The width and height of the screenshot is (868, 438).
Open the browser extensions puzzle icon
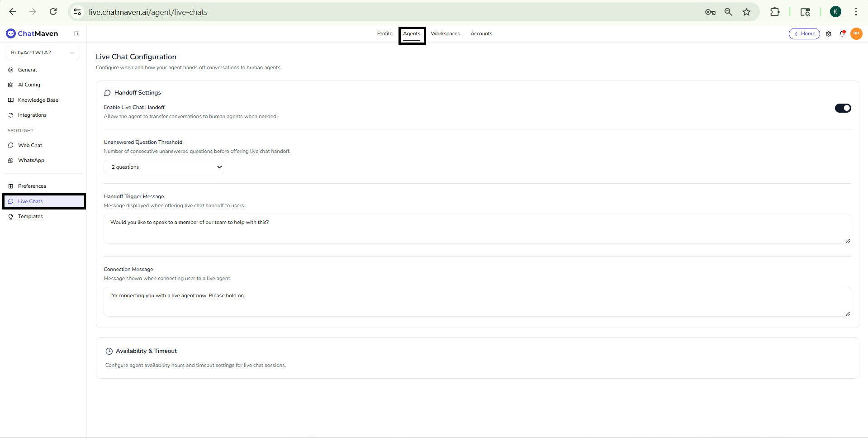[775, 12]
